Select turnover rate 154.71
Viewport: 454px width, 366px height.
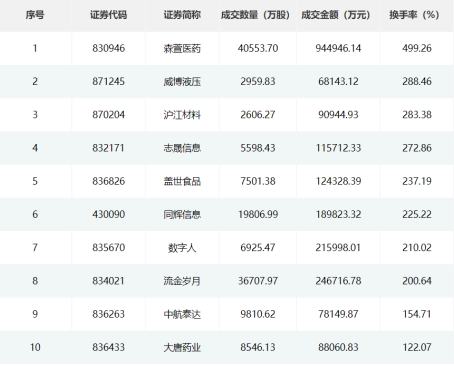click(417, 314)
